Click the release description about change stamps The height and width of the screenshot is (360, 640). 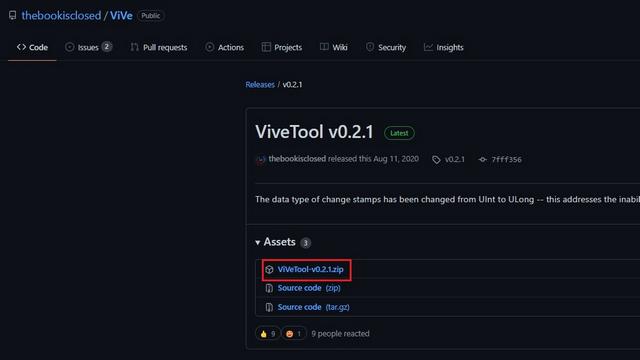click(x=447, y=200)
